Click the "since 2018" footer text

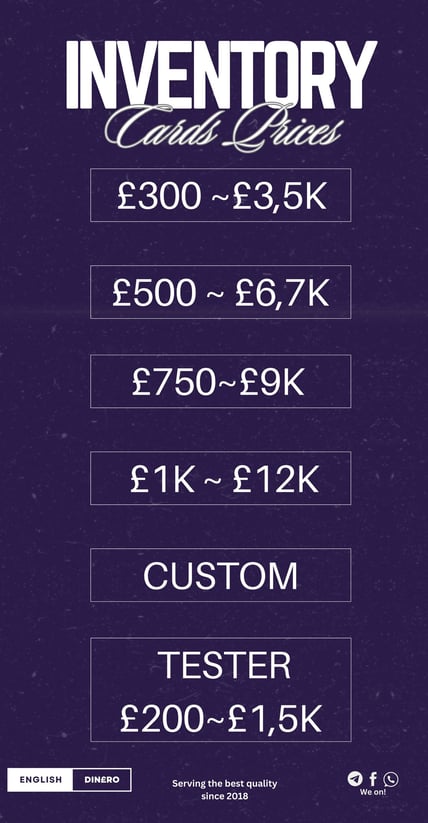point(225,796)
